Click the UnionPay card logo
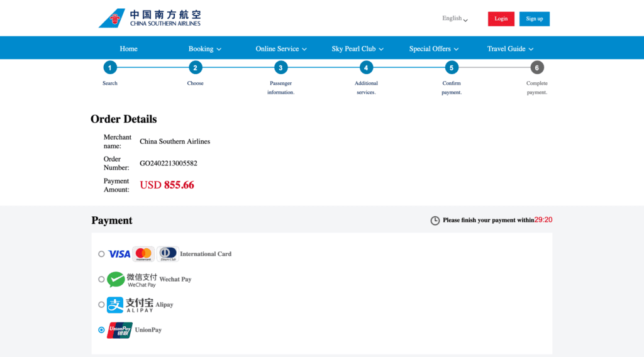This screenshot has width=644, height=357. pos(119,330)
